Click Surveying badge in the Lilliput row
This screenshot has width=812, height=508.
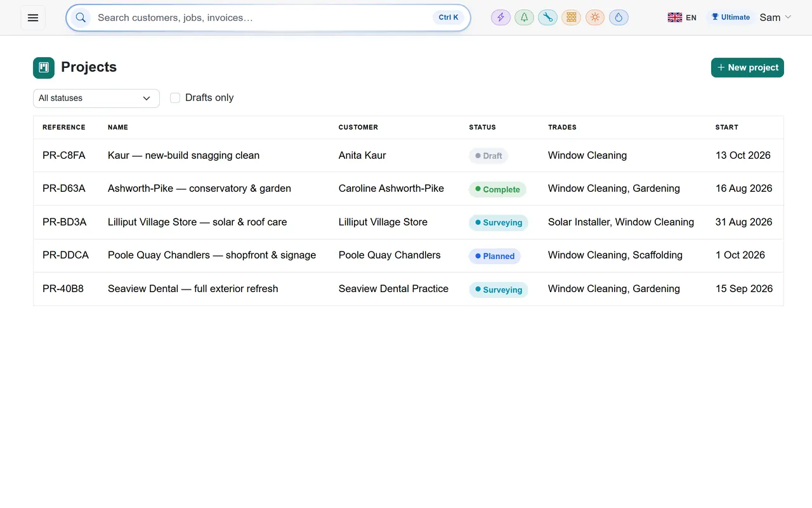(499, 223)
